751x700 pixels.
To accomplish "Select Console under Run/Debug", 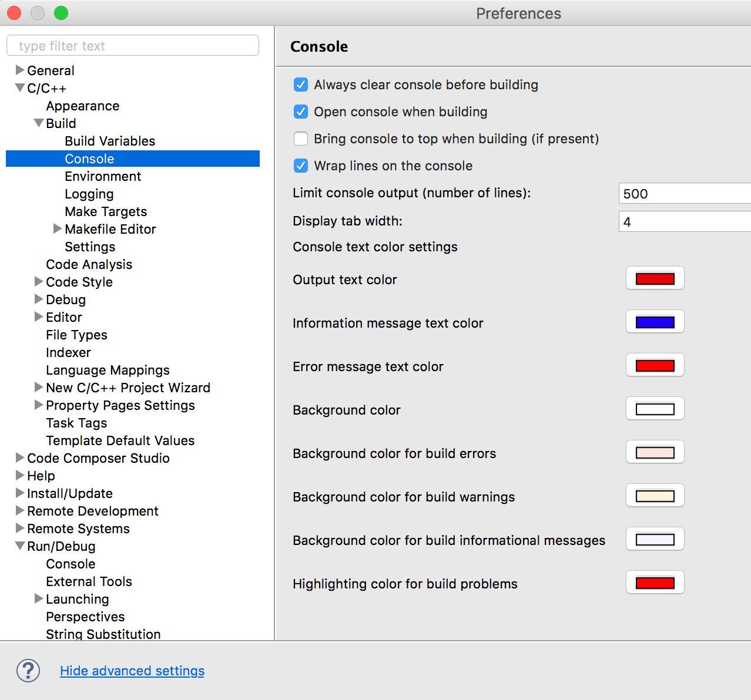I will [71, 564].
